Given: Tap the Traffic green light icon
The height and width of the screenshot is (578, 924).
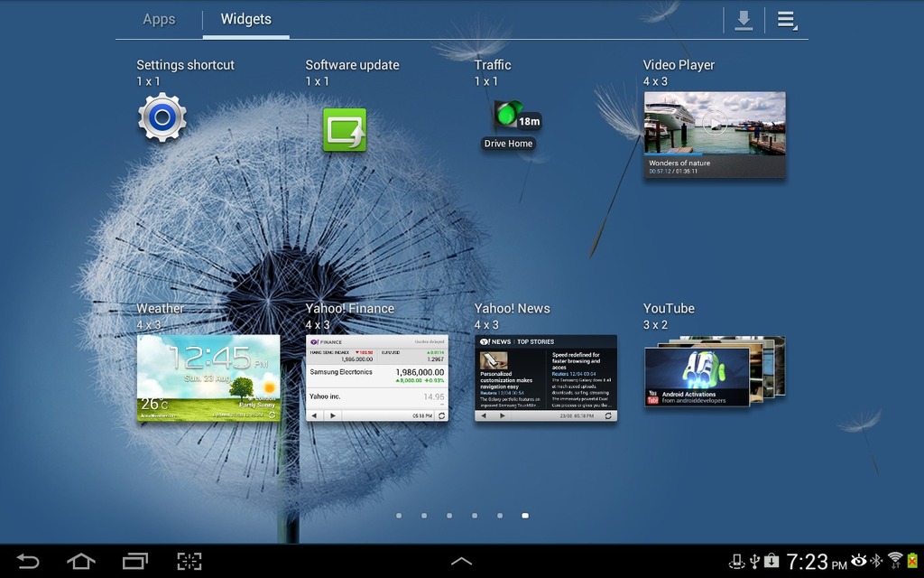Looking at the screenshot, I should click(x=508, y=114).
